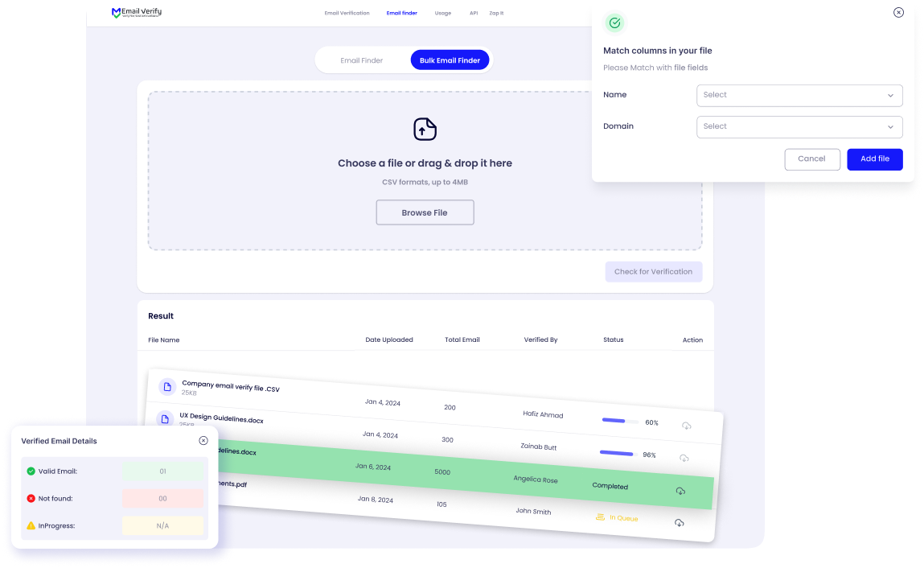Click Hafiz Ahmad in Verified By column
The image size is (924, 568).
(x=543, y=414)
